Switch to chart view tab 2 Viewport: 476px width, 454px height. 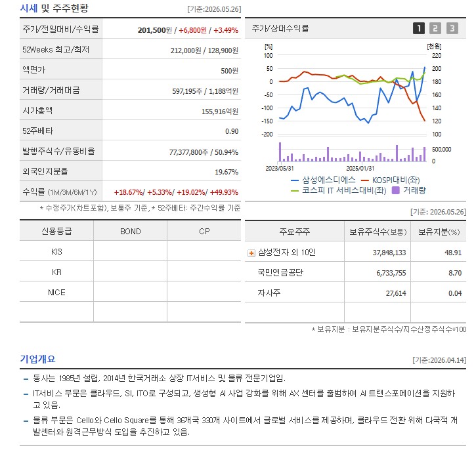click(435, 28)
